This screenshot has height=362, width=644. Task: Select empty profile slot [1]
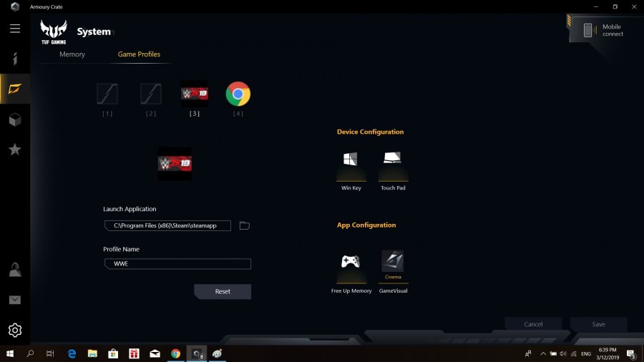(107, 94)
